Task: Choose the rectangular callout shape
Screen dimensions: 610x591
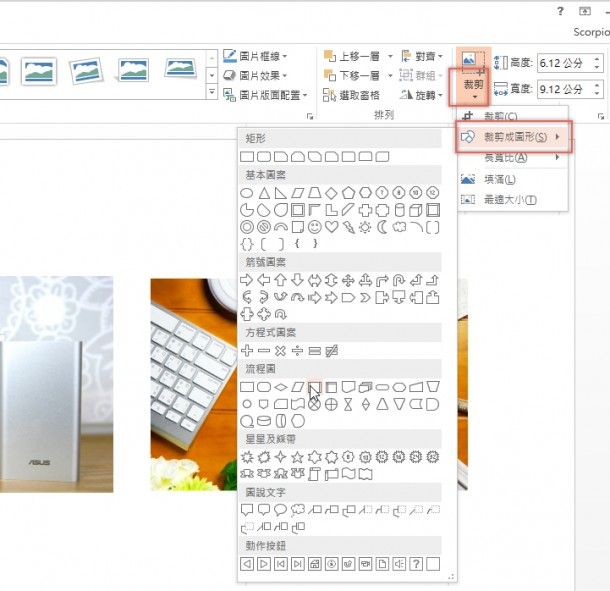Action: (247, 509)
